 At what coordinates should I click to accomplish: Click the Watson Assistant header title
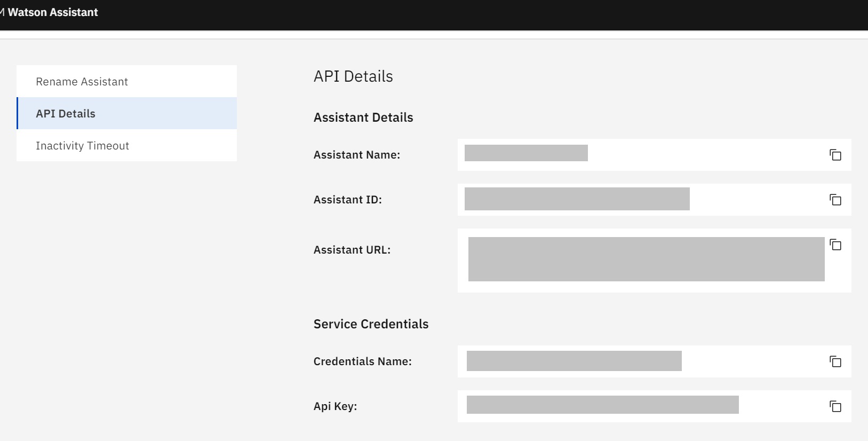53,12
